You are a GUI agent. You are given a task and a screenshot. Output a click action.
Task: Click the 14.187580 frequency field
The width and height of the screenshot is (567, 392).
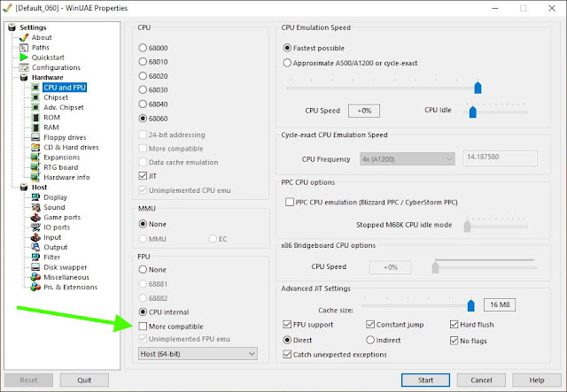coord(500,158)
